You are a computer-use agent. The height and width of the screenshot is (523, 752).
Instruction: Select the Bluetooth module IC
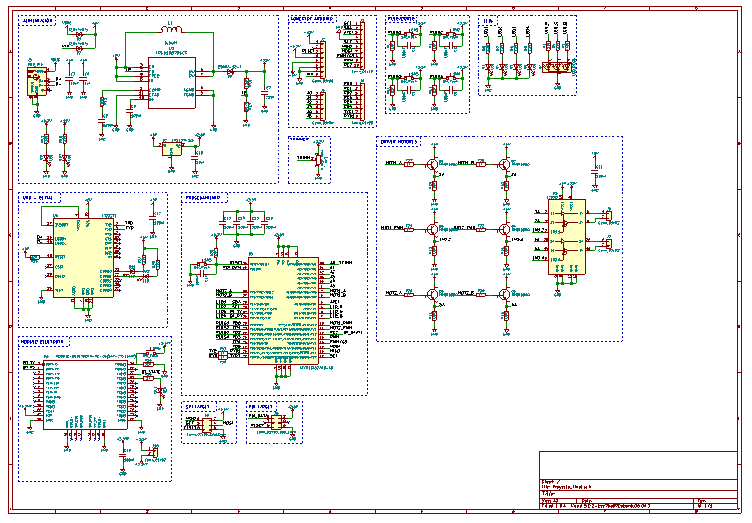[x=85, y=395]
